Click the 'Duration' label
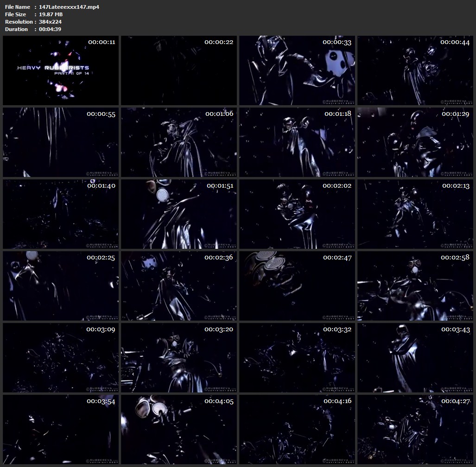This screenshot has width=476, height=467. tap(16, 29)
